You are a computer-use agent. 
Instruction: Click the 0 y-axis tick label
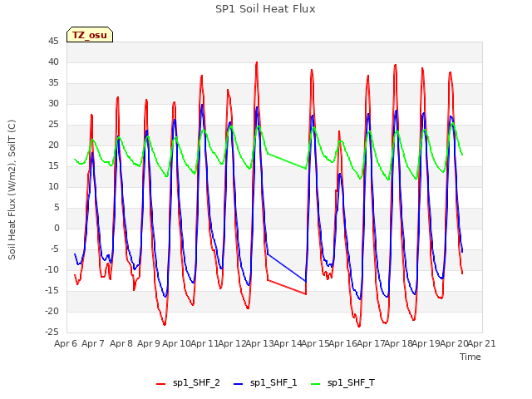[x=57, y=228]
